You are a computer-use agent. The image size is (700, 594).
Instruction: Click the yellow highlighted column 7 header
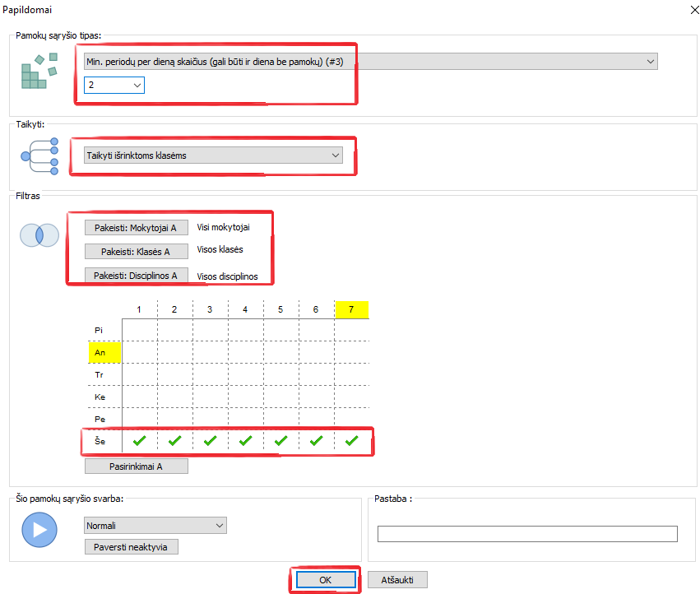click(351, 309)
